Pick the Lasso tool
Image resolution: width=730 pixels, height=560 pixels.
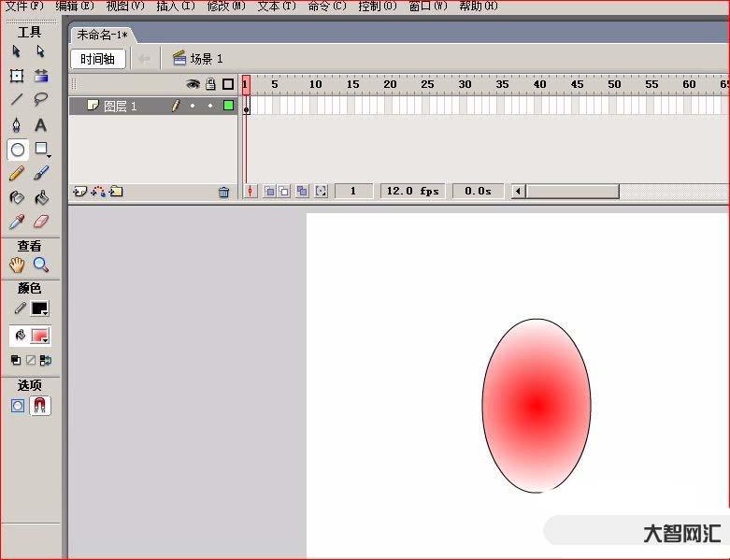pyautogui.click(x=41, y=99)
